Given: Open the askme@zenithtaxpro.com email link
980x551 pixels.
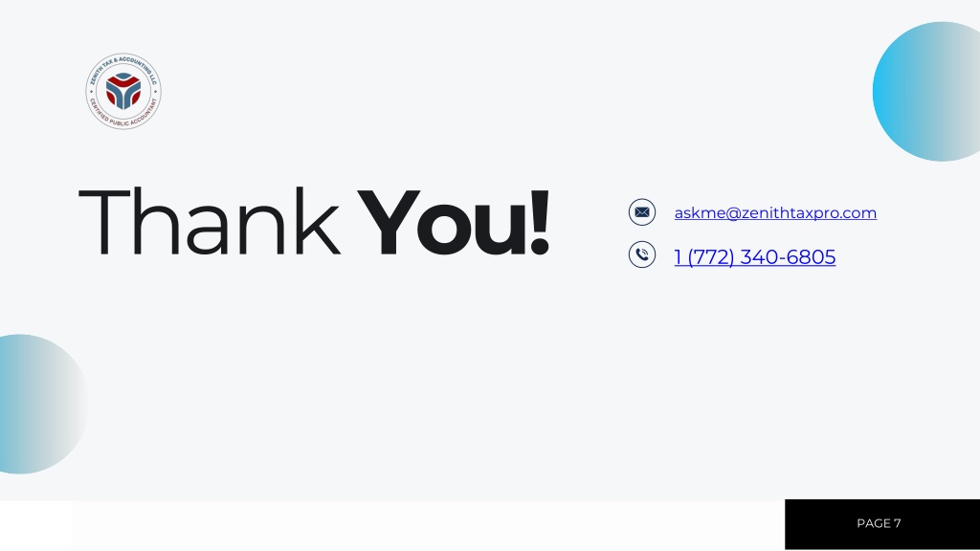Looking at the screenshot, I should (x=775, y=213).
